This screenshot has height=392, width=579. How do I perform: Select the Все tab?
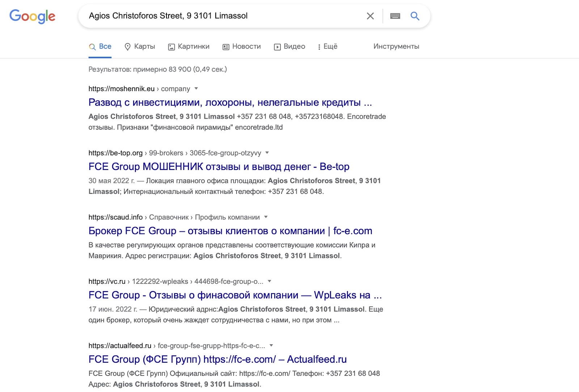100,47
